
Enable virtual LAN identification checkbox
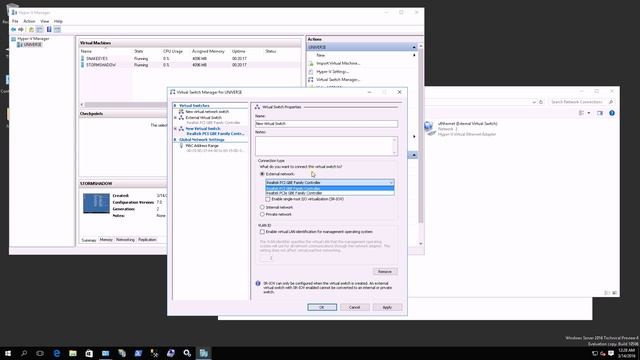point(262,232)
